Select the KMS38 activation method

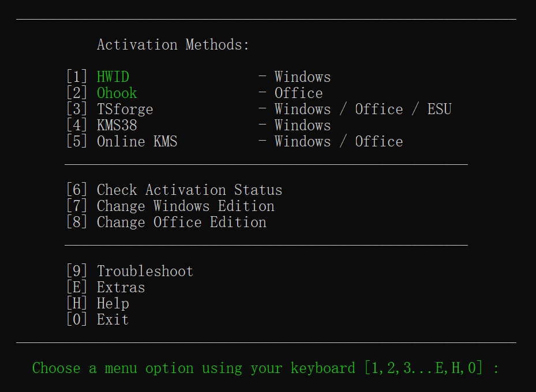[117, 125]
